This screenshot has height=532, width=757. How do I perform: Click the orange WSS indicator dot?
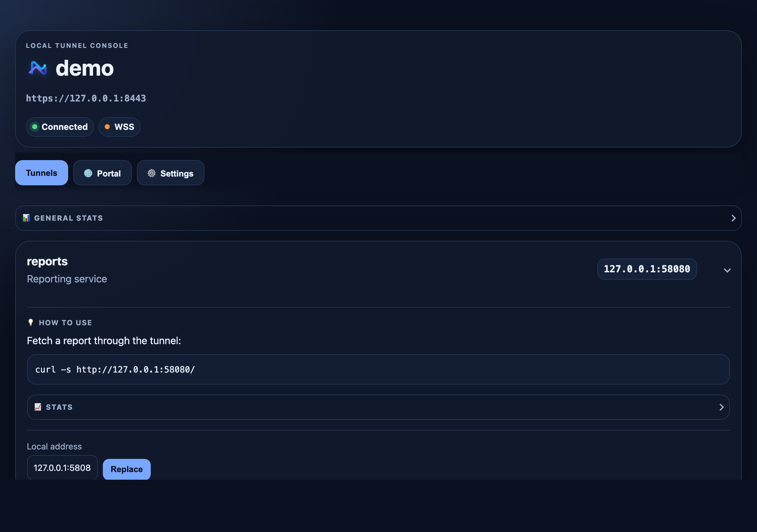(x=107, y=127)
